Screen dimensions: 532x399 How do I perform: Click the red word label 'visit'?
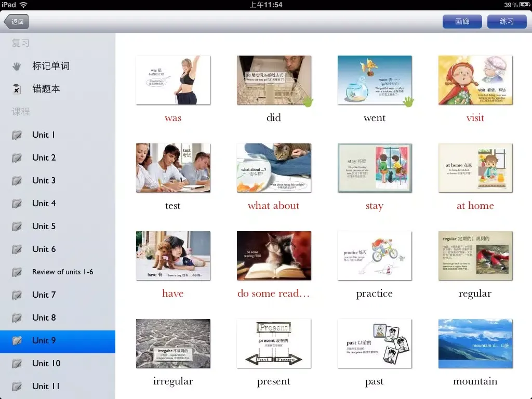coord(475,118)
